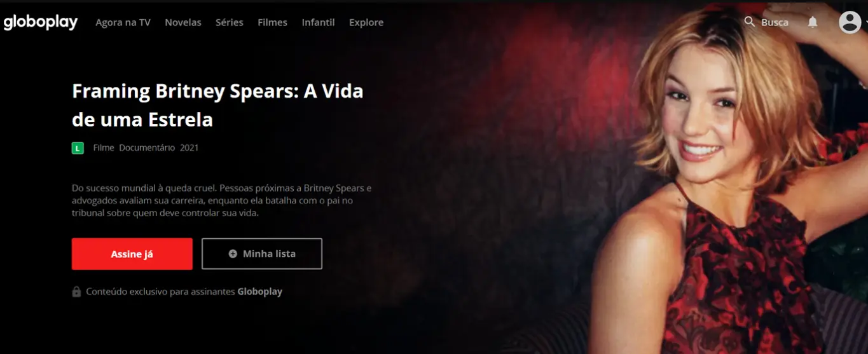Viewport: 868px width, 354px height.
Task: Open notifications bell icon
Action: [813, 22]
